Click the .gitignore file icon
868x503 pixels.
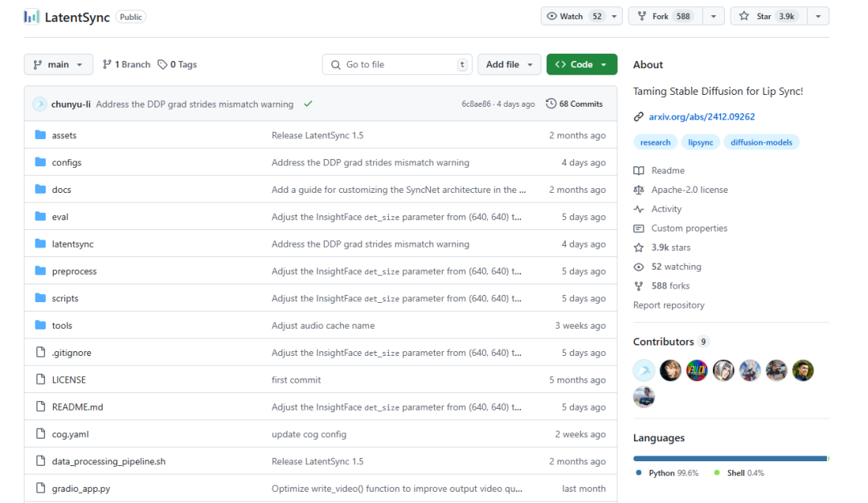click(40, 352)
